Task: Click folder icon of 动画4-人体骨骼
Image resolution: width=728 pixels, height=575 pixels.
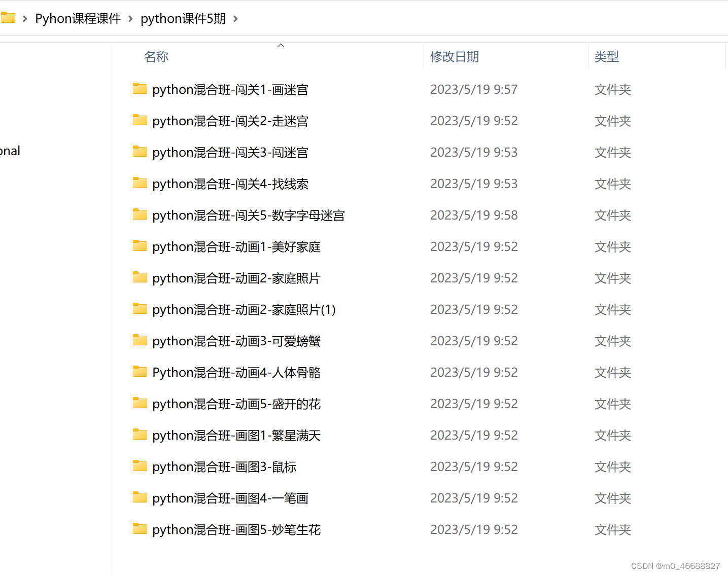Action: click(140, 372)
